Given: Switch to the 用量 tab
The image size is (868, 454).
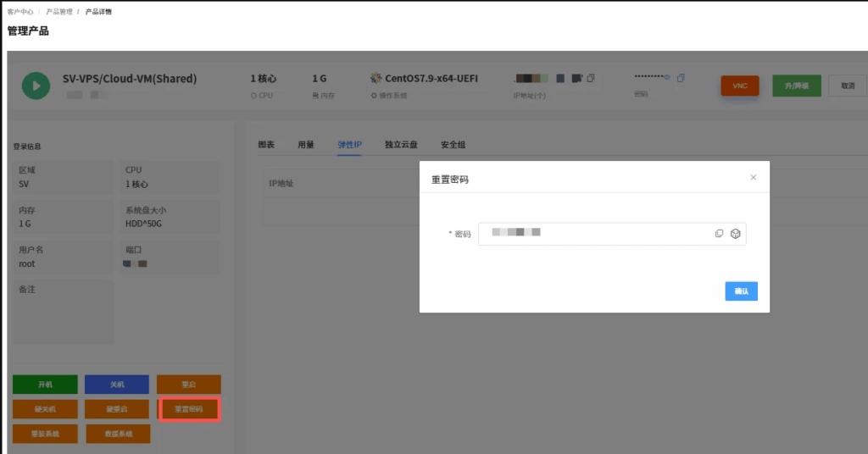Looking at the screenshot, I should coord(305,144).
